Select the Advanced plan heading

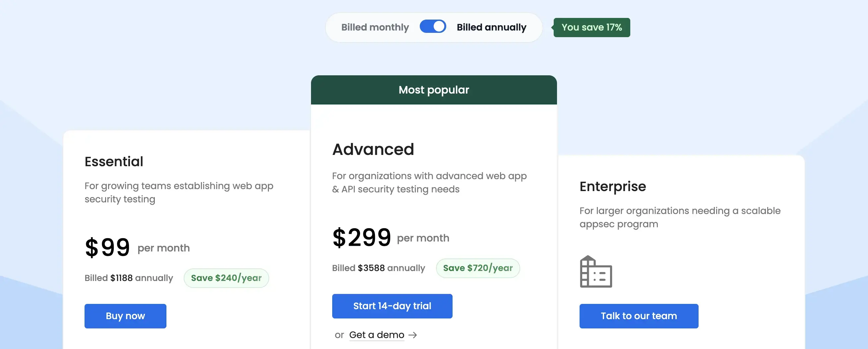(373, 149)
